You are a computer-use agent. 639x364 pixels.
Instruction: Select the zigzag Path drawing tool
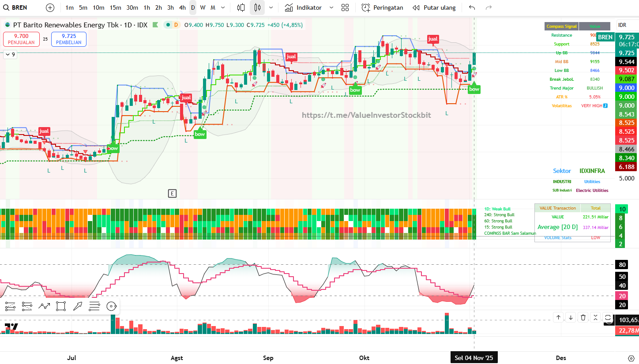(44, 306)
